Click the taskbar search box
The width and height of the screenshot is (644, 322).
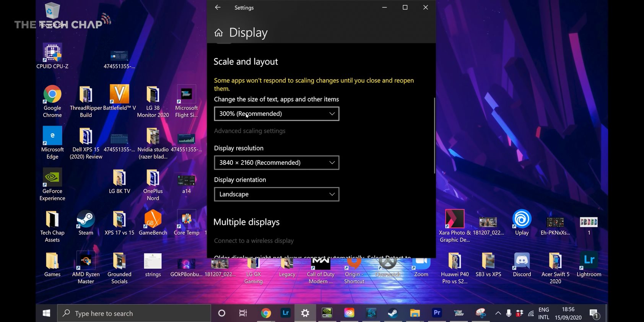(x=134, y=314)
